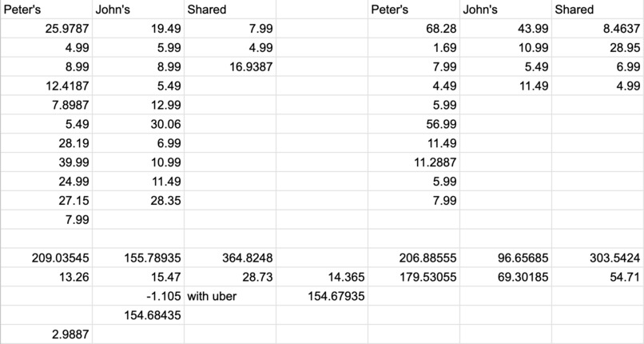Select the cell with value -1.105
Viewport: 644px width, 344px height.
tap(138, 296)
